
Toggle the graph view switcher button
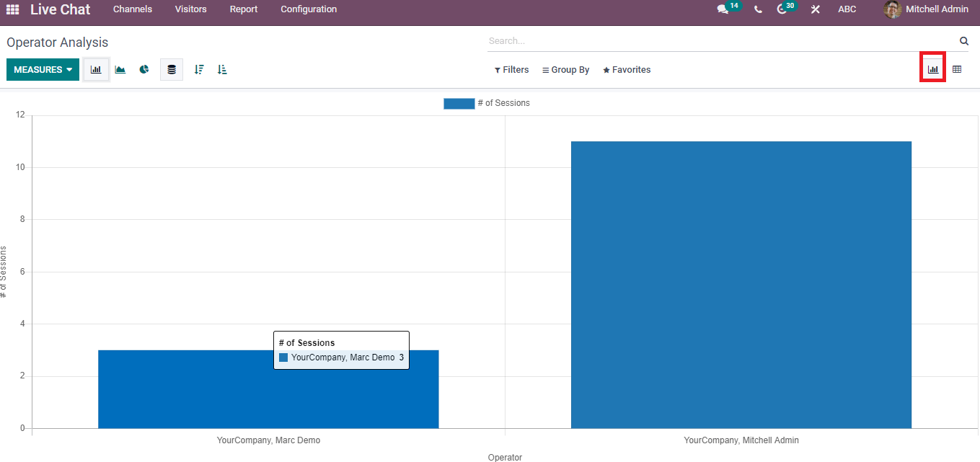coord(933,70)
